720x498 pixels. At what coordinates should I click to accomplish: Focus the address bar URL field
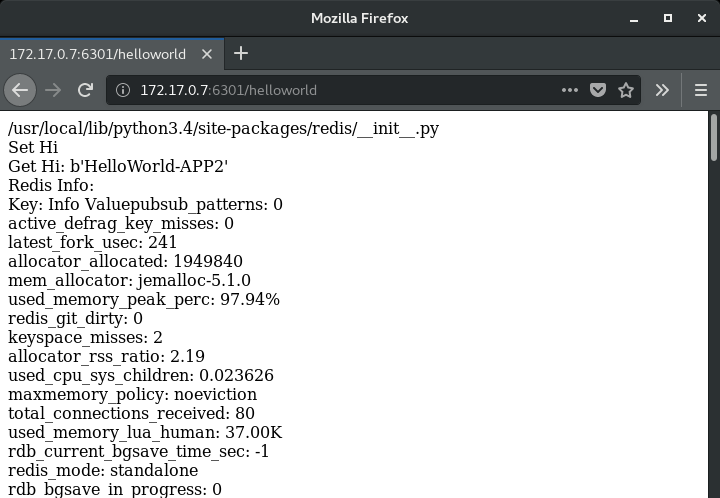340,90
